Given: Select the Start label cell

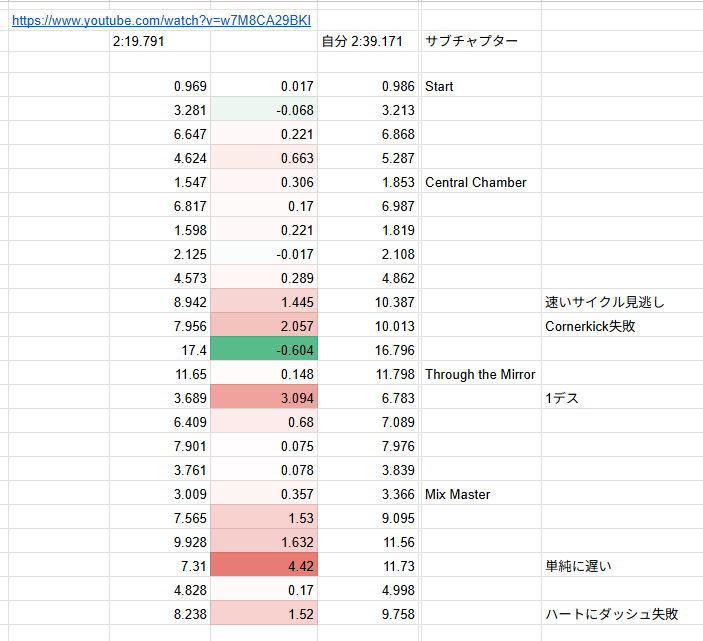Looking at the screenshot, I should click(x=481, y=86).
